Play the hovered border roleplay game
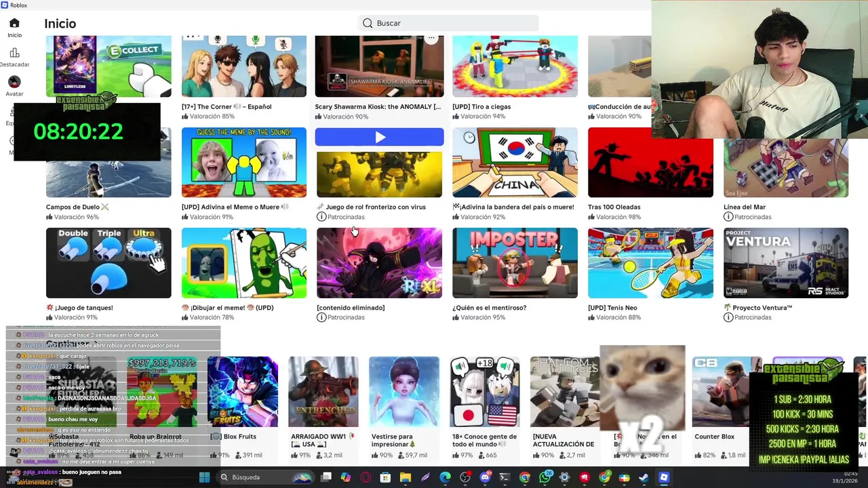This screenshot has height=488, width=868. click(x=379, y=138)
